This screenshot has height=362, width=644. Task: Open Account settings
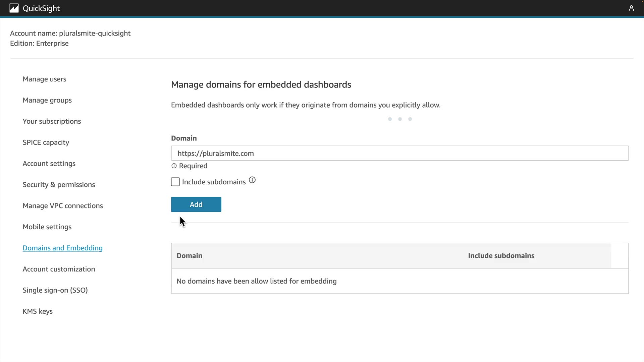point(49,164)
